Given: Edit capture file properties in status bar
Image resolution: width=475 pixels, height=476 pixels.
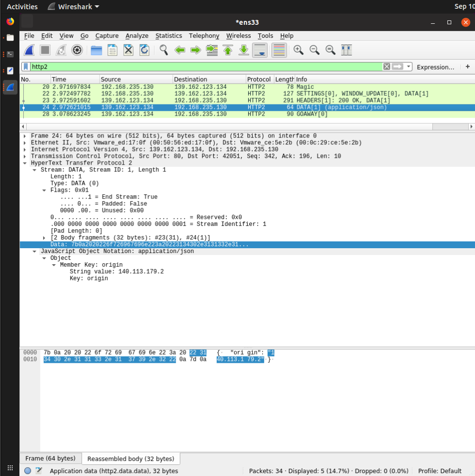Looking at the screenshot, I should 39,471.
